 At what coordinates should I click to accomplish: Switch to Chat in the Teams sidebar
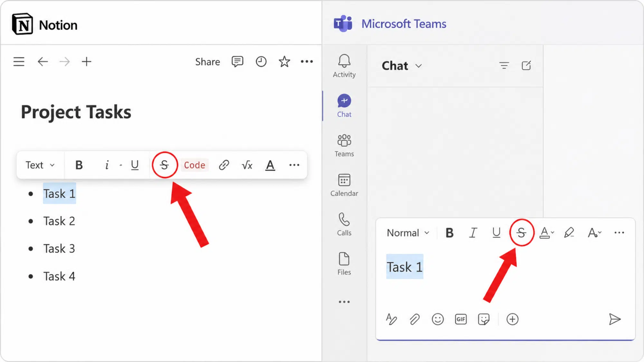point(344,106)
